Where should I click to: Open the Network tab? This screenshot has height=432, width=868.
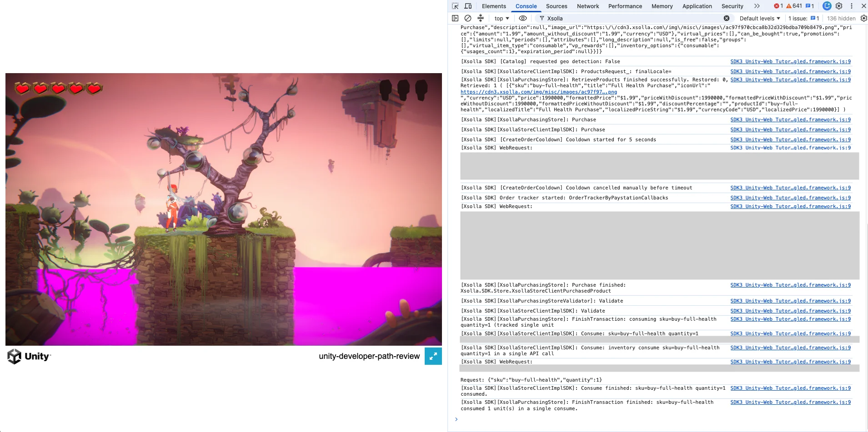pos(588,6)
